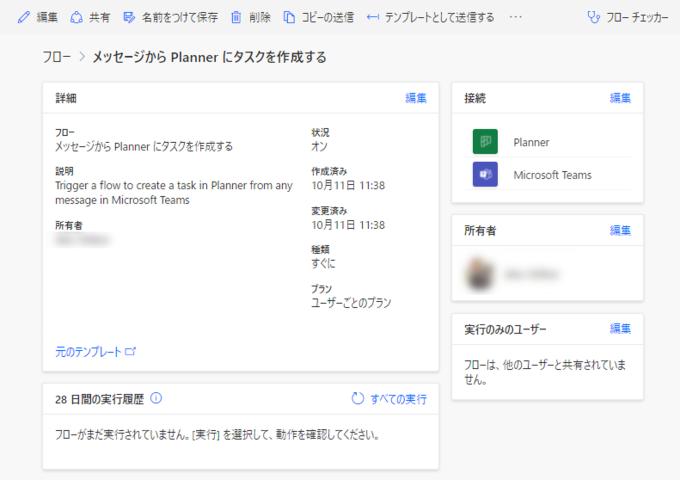Open フロー チェッカー label
680x480 pixels.
click(637, 17)
